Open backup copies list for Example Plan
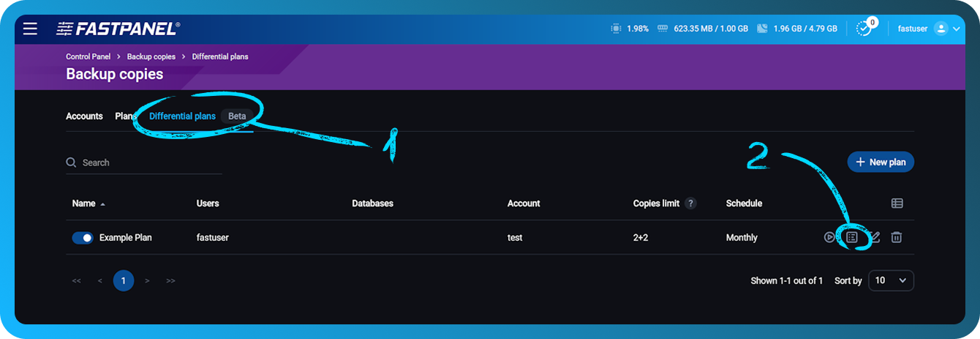The height and width of the screenshot is (339, 980). point(851,237)
